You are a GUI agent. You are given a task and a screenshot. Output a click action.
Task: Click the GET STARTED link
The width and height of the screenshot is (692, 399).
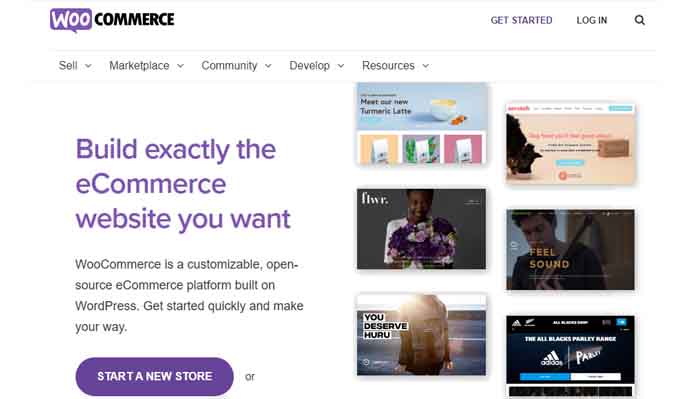click(x=521, y=20)
